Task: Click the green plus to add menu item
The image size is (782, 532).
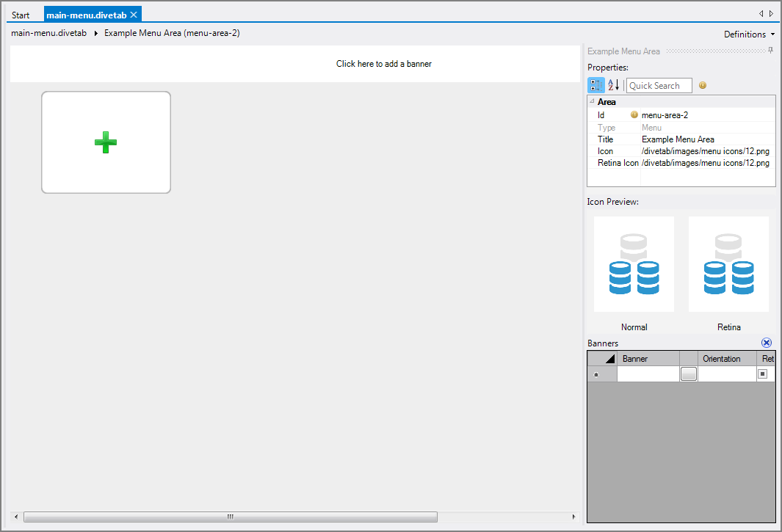Action: [x=106, y=142]
